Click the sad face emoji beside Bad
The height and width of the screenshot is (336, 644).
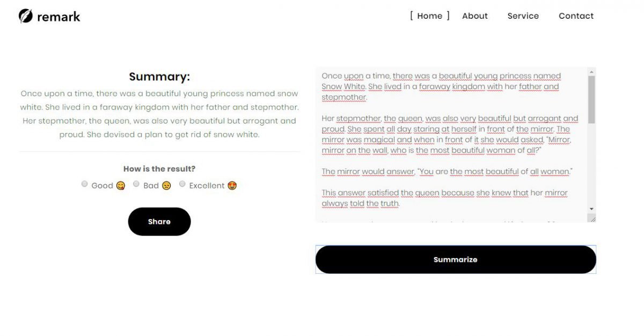166,186
